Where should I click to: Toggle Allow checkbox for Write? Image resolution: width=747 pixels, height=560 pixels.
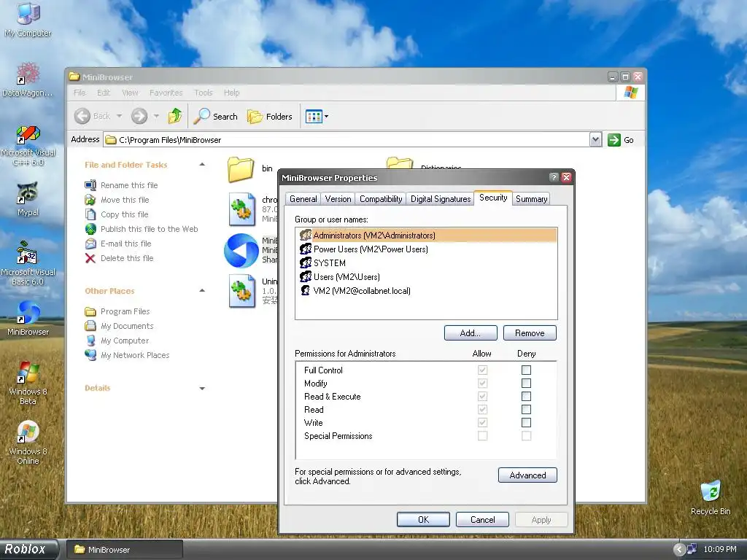[483, 422]
